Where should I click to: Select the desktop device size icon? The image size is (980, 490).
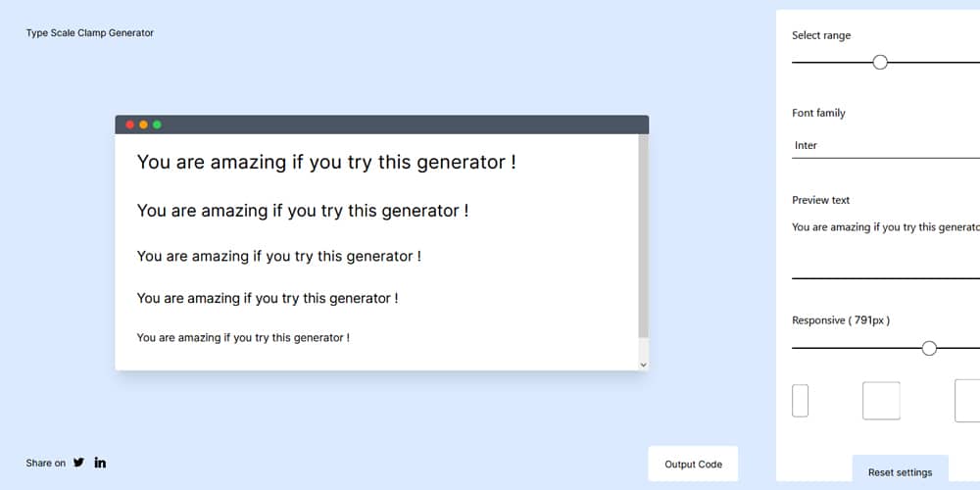(x=967, y=401)
